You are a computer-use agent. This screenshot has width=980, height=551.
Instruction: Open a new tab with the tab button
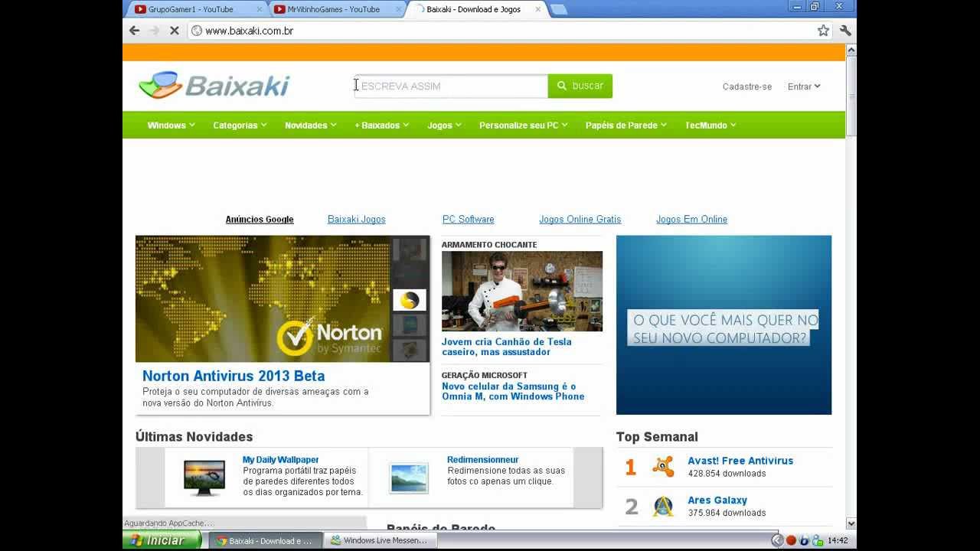click(559, 9)
